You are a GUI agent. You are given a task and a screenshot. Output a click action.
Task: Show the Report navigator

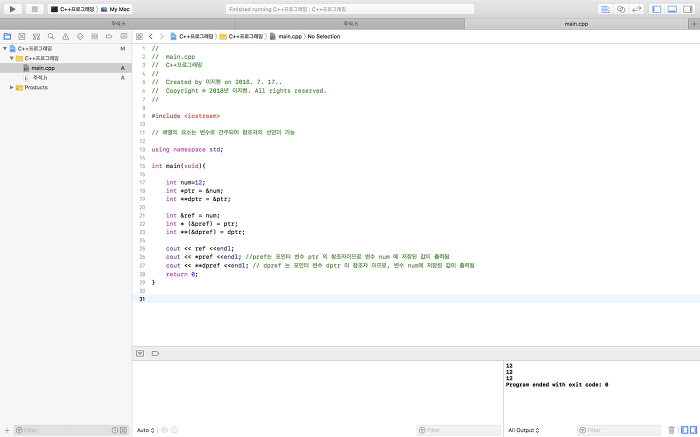point(124,36)
